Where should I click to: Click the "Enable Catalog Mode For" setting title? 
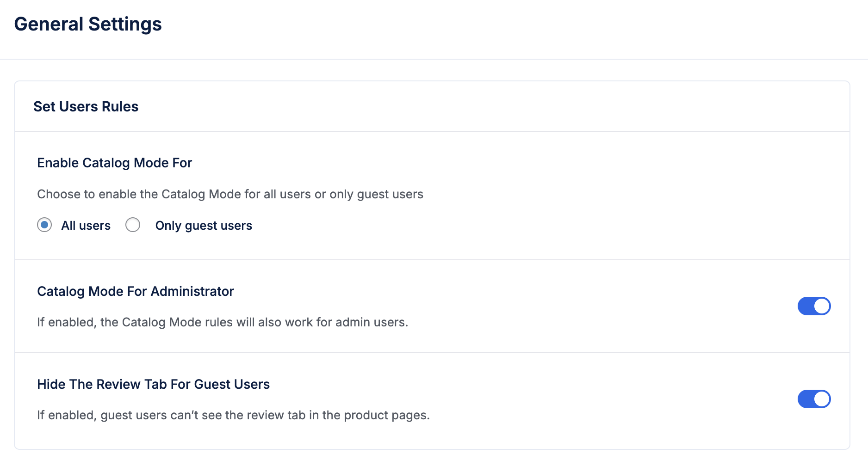click(114, 163)
